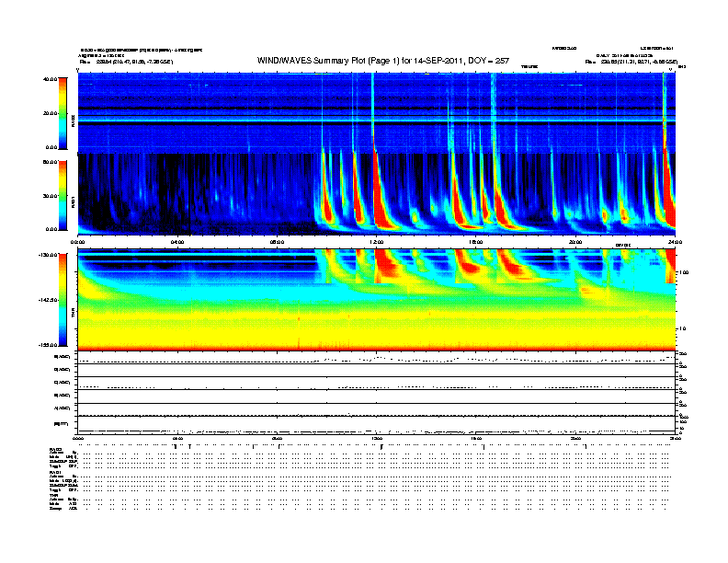
Task: Click the WIND/WAVES Summary Plot title
Action: pos(383,61)
